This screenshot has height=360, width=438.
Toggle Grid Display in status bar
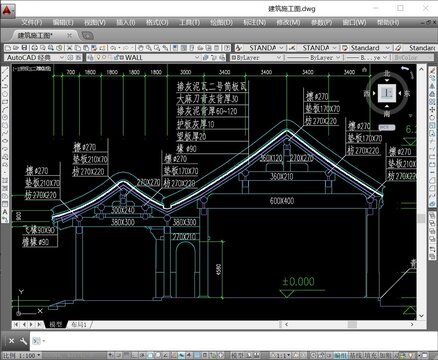point(126,355)
